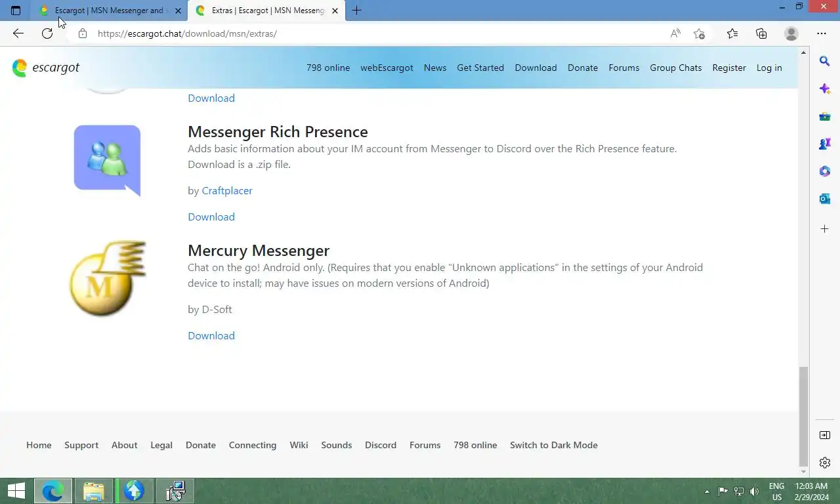The image size is (840, 504).
Task: Click Log in header link
Action: [x=769, y=68]
